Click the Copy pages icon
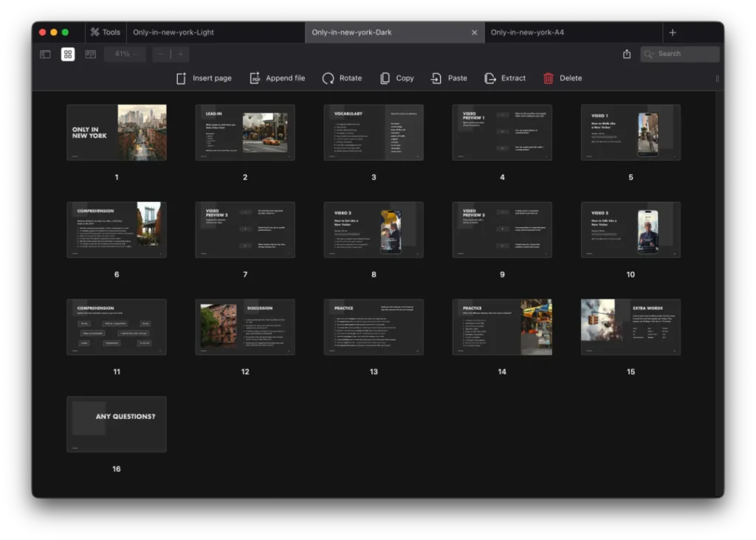This screenshot has width=756, height=540. (385, 78)
